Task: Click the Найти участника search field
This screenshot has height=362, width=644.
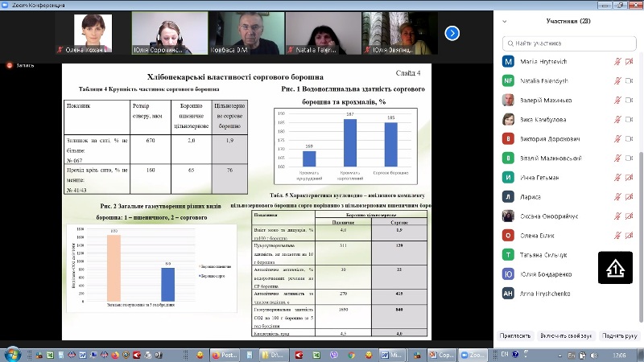Action: (x=569, y=43)
